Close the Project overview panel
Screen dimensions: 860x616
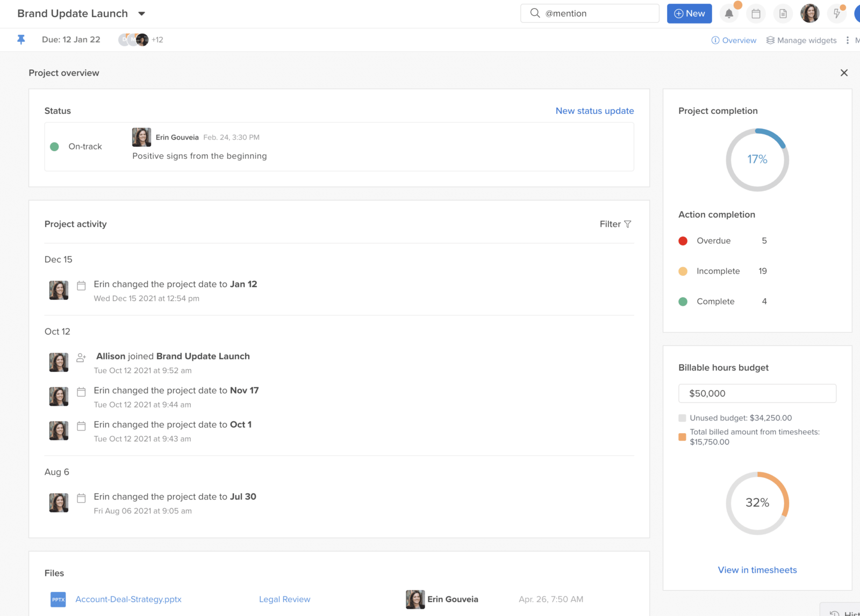(844, 73)
